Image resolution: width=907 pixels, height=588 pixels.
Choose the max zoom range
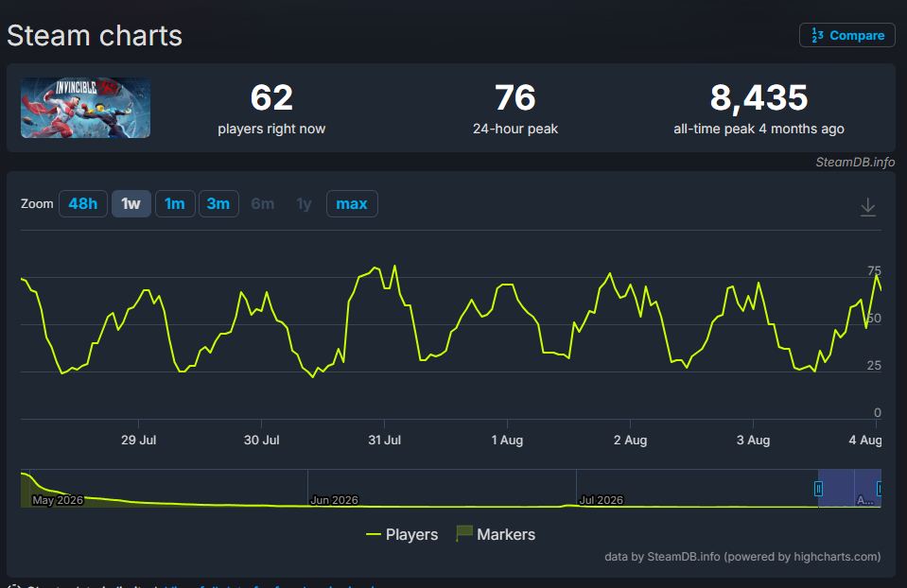click(x=352, y=204)
